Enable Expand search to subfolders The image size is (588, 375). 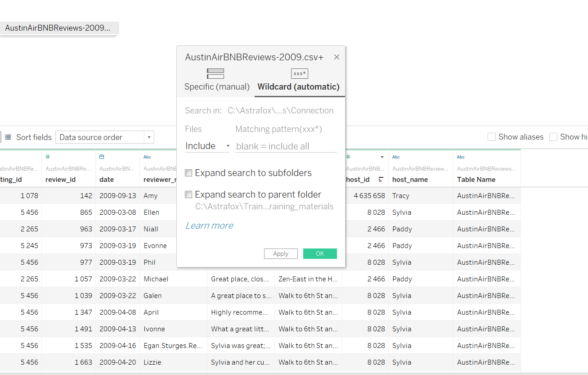coord(189,173)
